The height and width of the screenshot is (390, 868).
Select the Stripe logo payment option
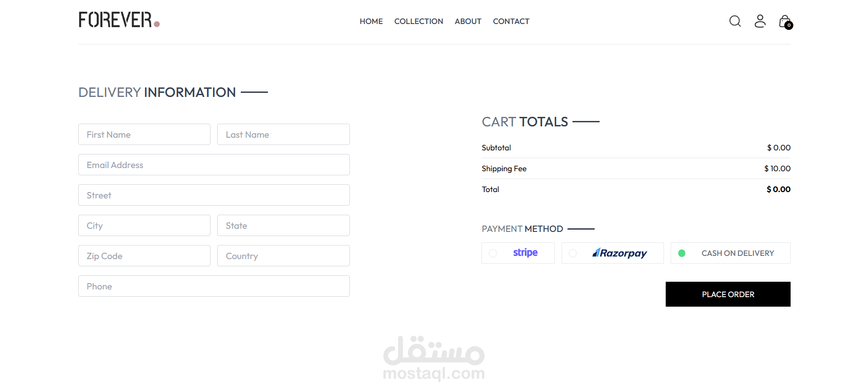click(525, 253)
